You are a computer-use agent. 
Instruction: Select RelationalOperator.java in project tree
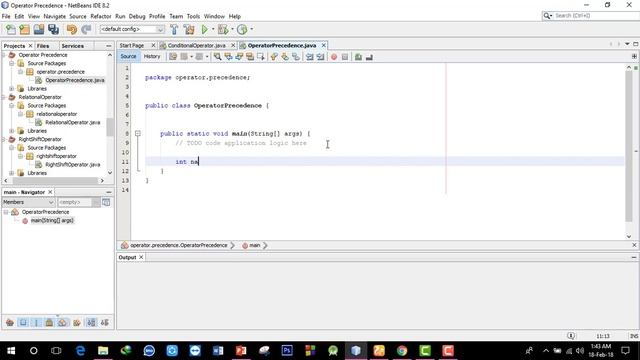coord(73,122)
